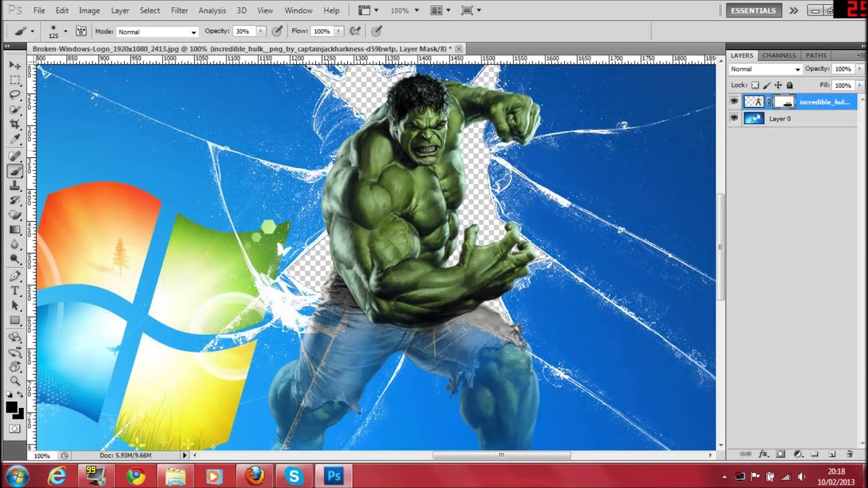Toggle tablet pressure controls opacity
868x488 pixels.
pos(277,31)
